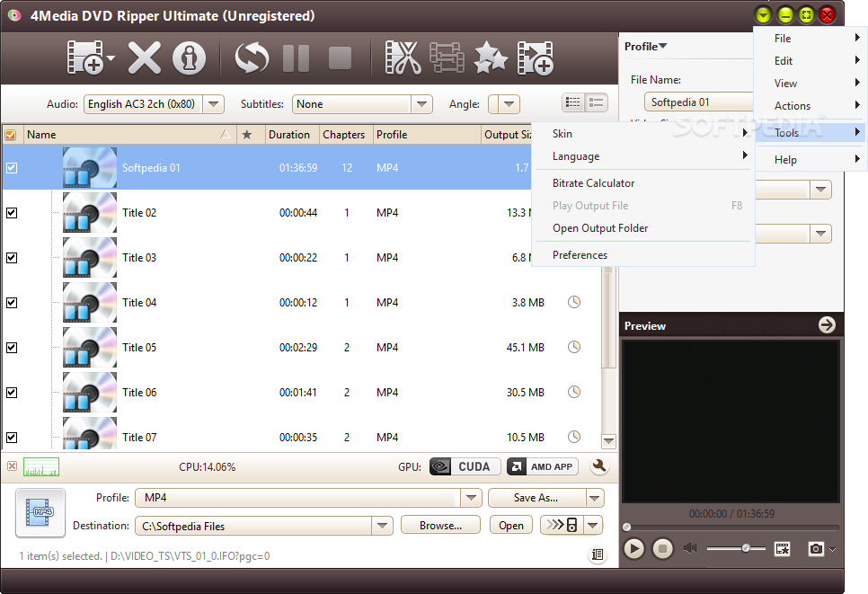The image size is (868, 594).
Task: Click the CPU usage graph icon
Action: click(x=41, y=466)
